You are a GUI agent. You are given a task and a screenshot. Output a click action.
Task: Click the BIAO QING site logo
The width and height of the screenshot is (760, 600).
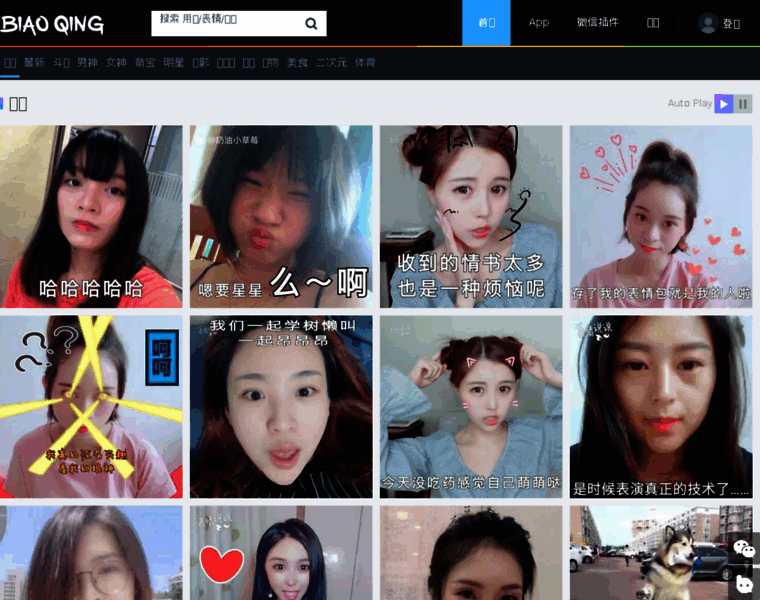pyautogui.click(x=52, y=24)
